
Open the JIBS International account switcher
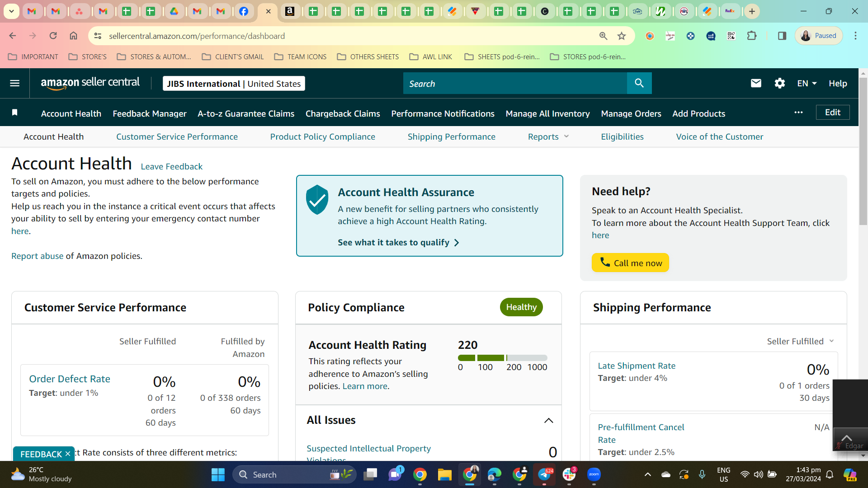point(234,84)
